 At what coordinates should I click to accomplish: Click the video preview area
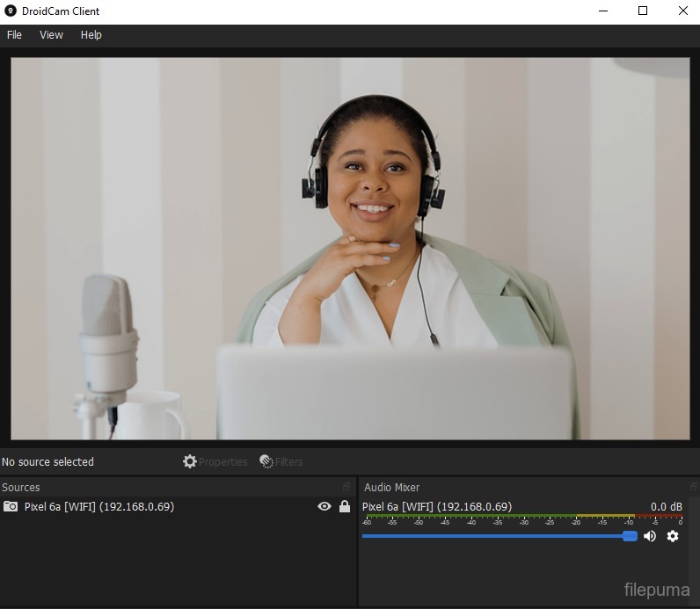click(x=350, y=248)
